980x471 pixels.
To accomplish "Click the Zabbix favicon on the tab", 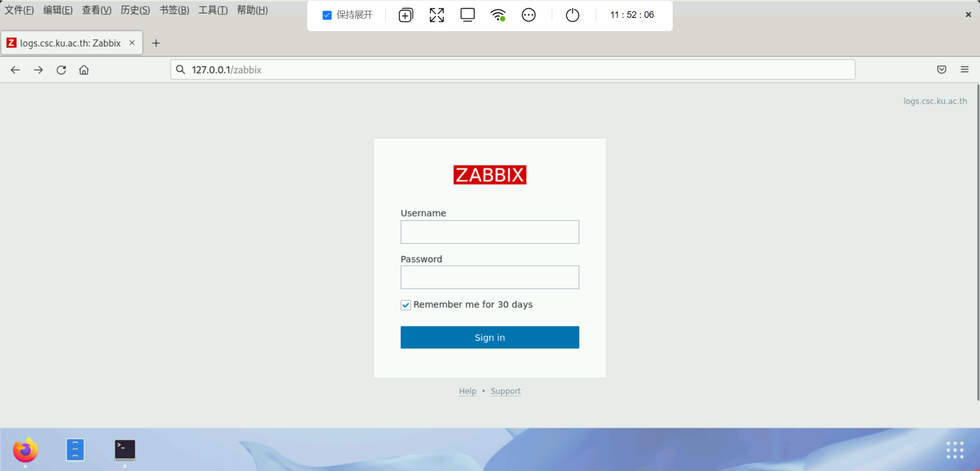I will coord(11,43).
